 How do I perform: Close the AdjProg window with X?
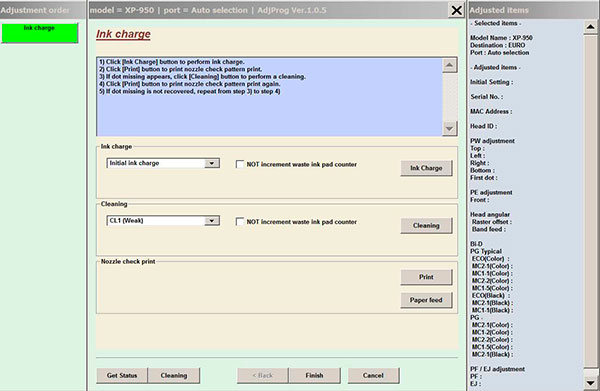457,10
